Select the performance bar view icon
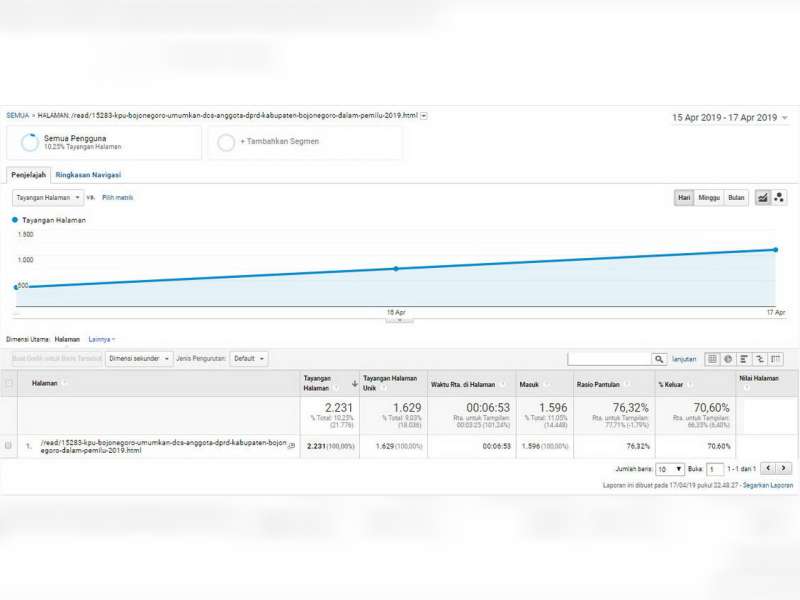 pos(744,359)
